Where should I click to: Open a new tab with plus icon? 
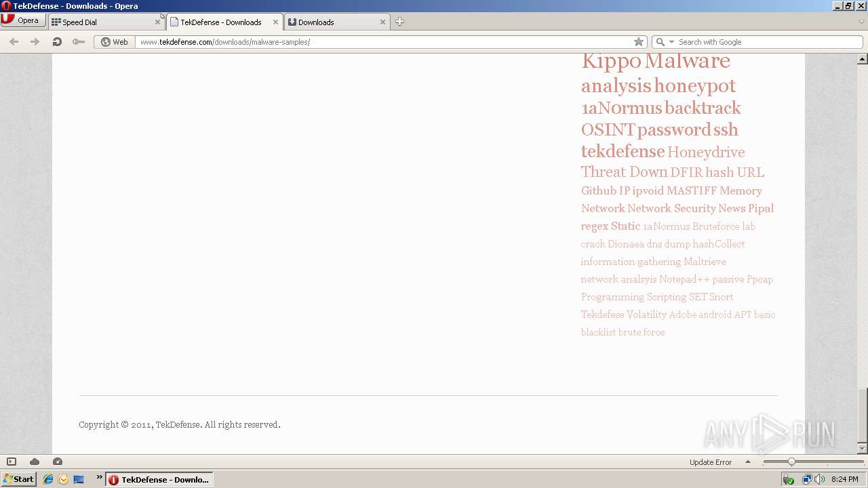(399, 22)
